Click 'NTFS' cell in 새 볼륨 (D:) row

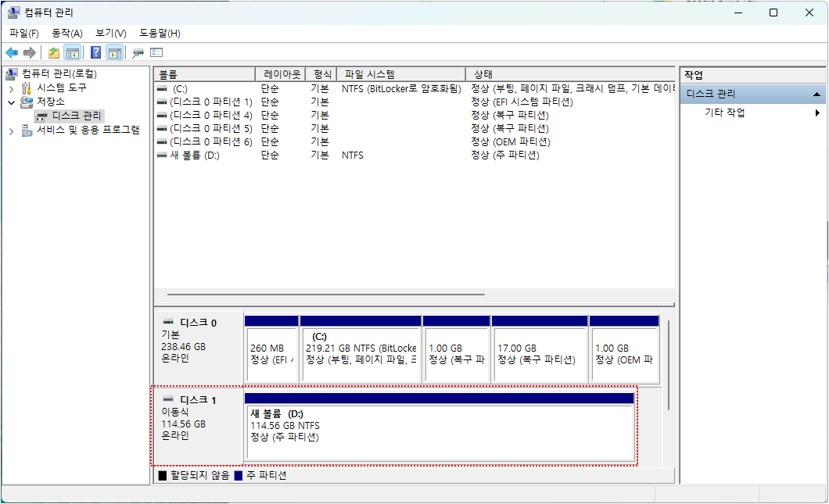tap(353, 155)
